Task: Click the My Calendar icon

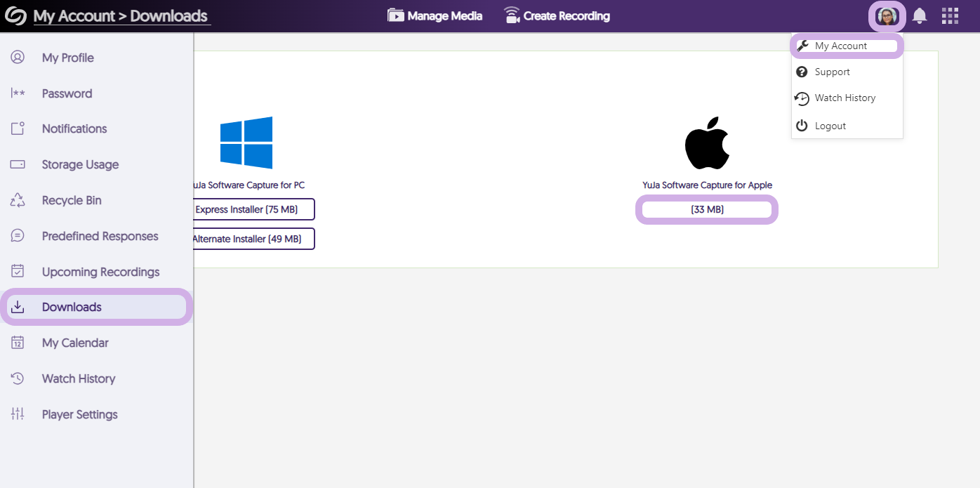Action: click(x=18, y=343)
